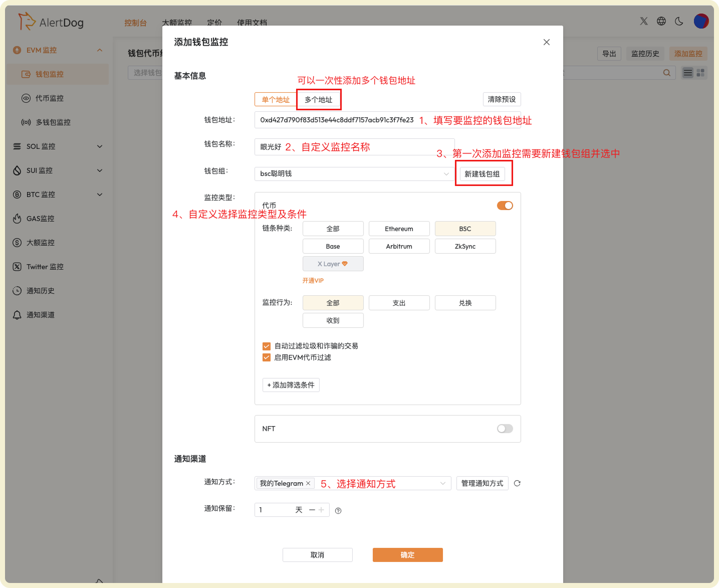This screenshot has height=588, width=719.
Task: Disable 启用EVM代币过滤 checkbox
Action: point(267,357)
